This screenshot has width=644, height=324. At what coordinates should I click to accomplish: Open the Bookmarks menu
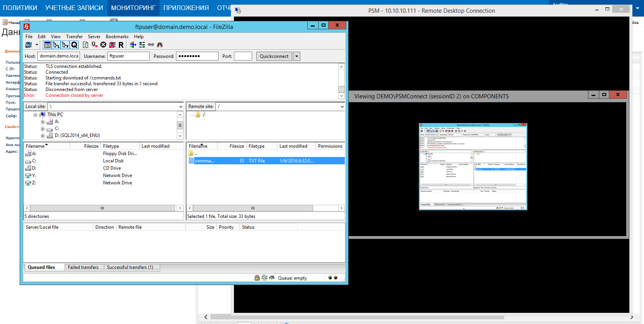(x=117, y=37)
